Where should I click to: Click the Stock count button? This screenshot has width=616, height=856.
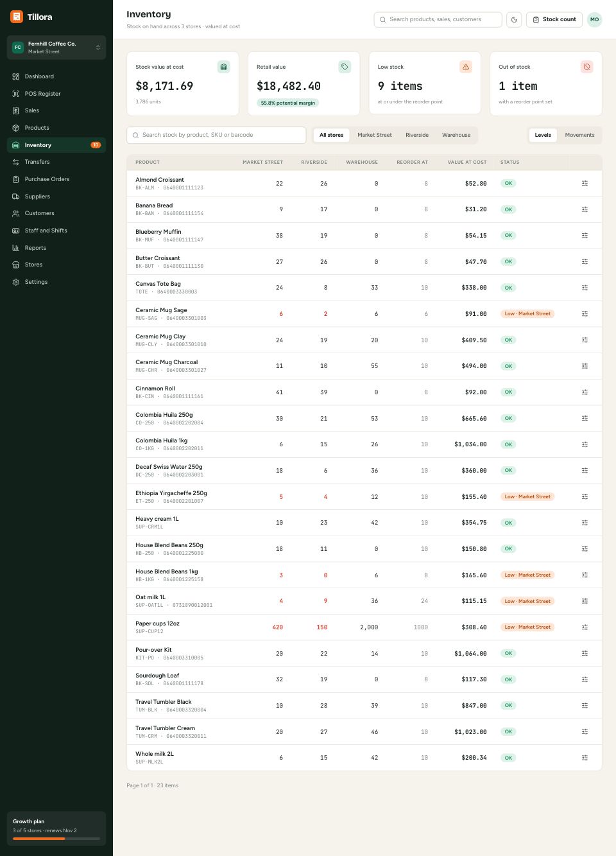(554, 19)
